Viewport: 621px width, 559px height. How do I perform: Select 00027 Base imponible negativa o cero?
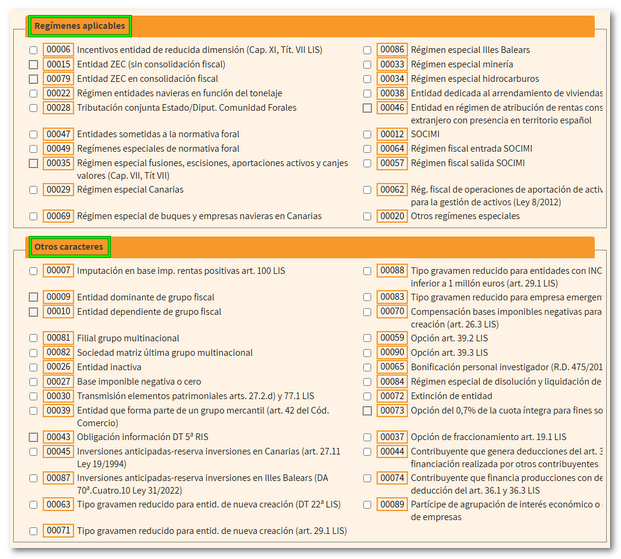click(33, 382)
